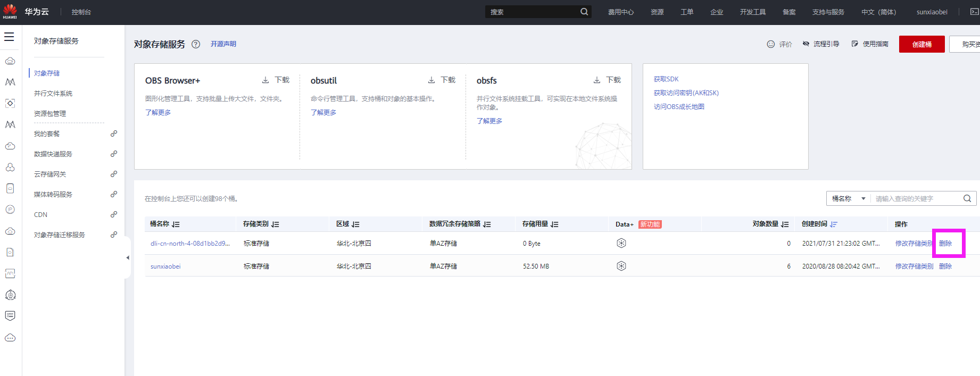Viewport: 980px width, 376px height.
Task: Open the sunxiaobei account menu
Action: tap(932, 12)
